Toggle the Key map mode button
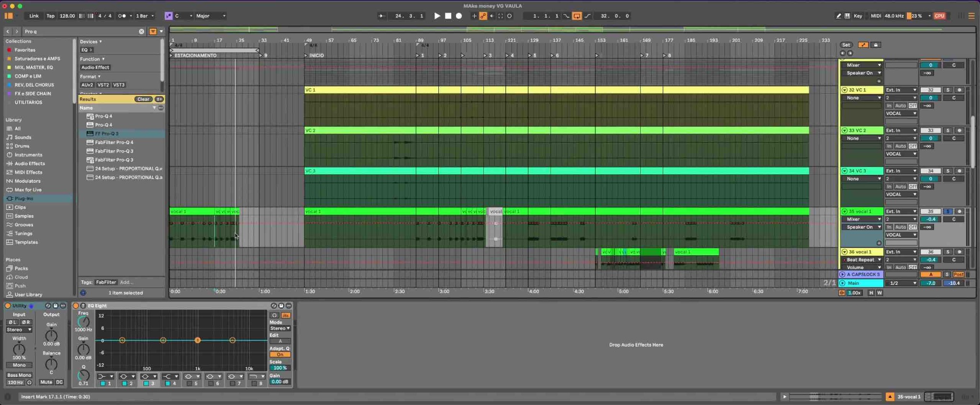 [858, 16]
